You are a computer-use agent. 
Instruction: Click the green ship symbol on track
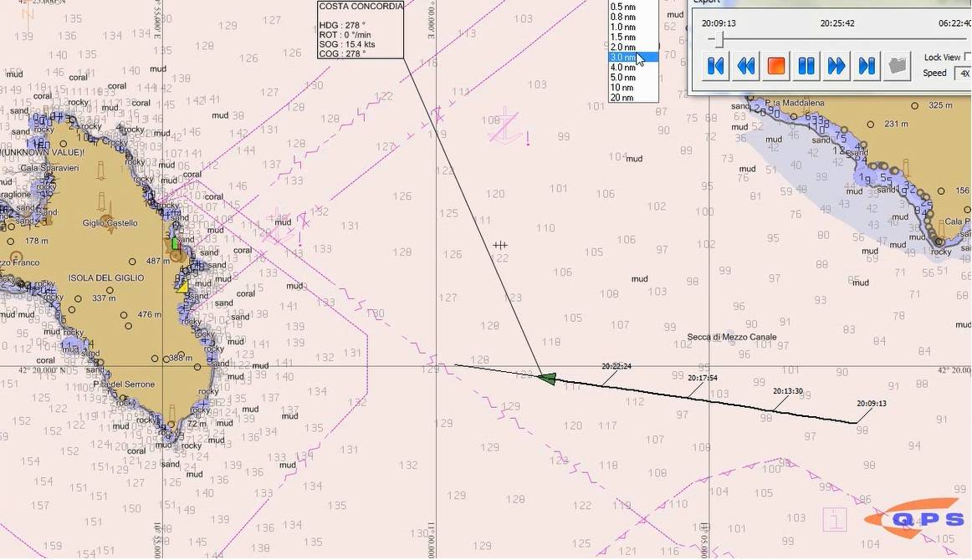547,379
